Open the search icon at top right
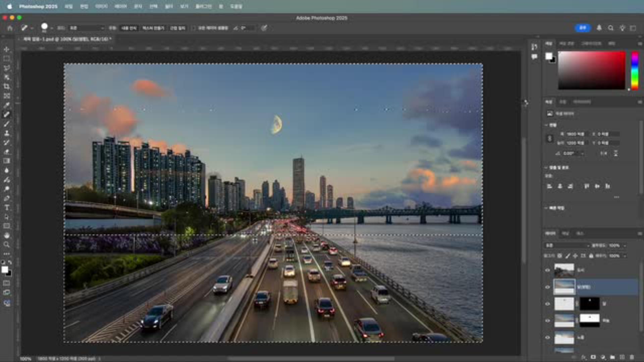This screenshot has height=362, width=644. [610, 28]
